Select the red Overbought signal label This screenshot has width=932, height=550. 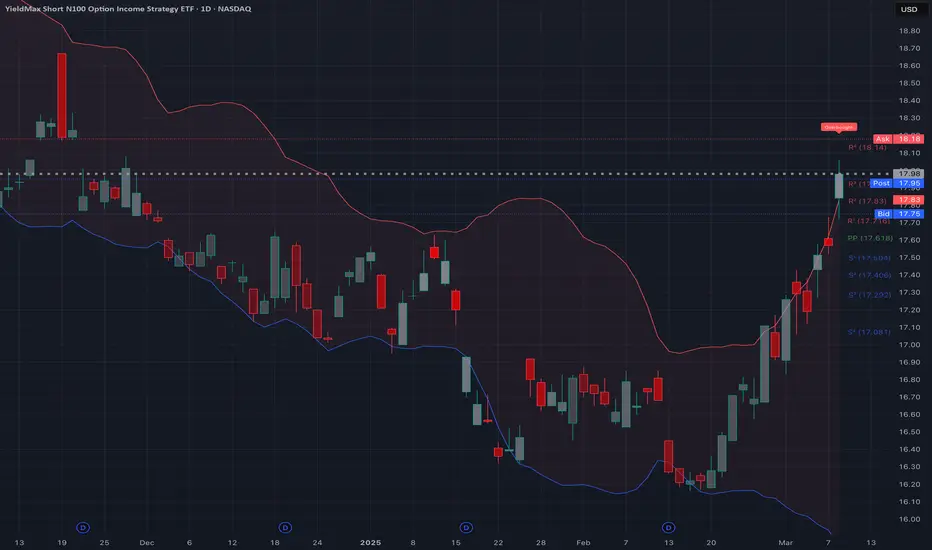coord(839,127)
